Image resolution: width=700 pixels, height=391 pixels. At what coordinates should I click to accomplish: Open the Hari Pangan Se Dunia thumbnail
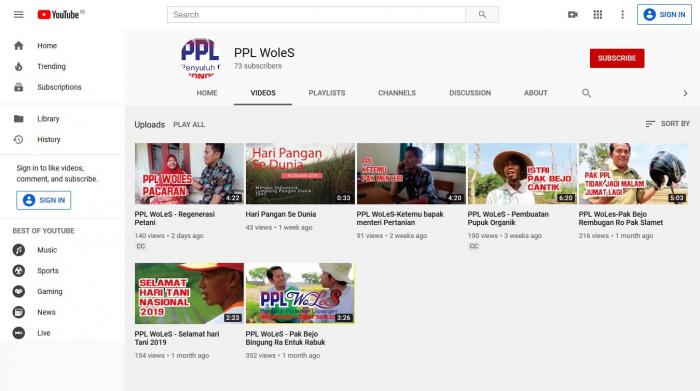pos(300,174)
